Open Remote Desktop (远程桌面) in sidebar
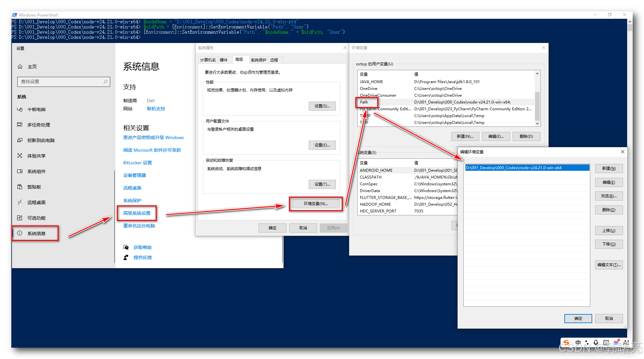 (36, 202)
